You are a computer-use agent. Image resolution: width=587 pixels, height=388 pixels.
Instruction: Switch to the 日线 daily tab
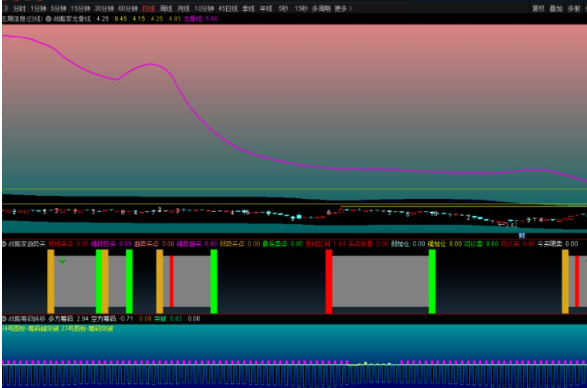point(148,8)
